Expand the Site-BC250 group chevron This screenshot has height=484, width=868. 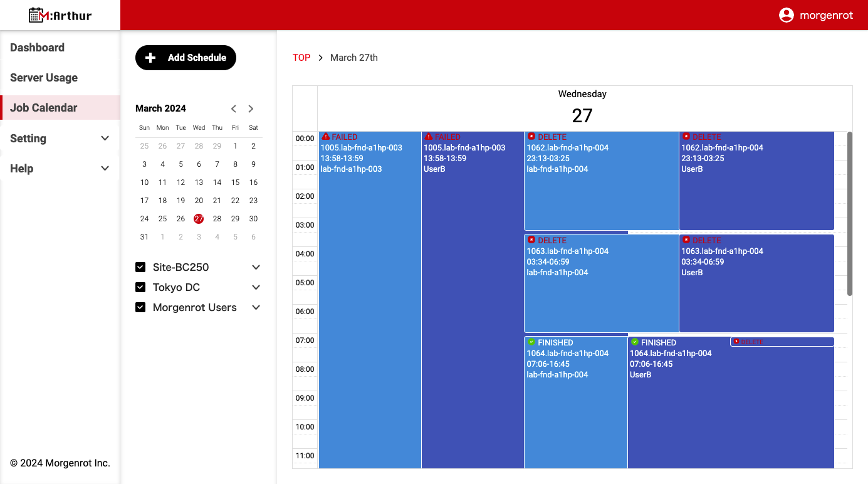256,268
